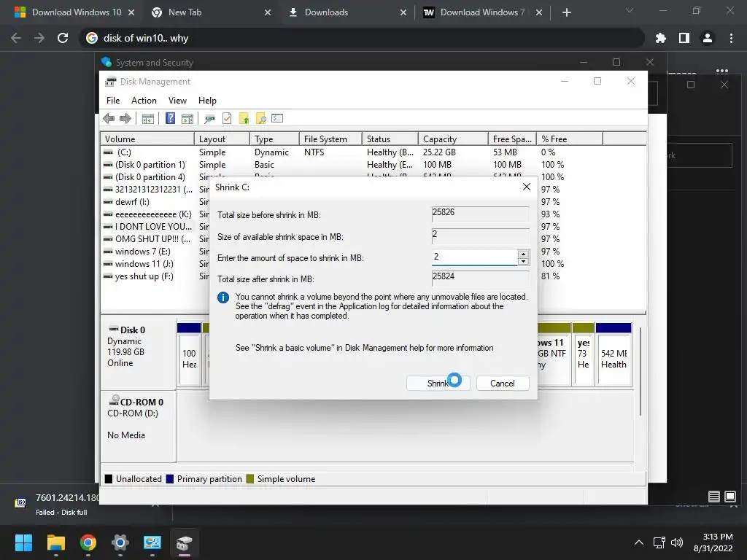Select the 542 MB partition block
Screen dimensions: 747x560
coord(614,354)
